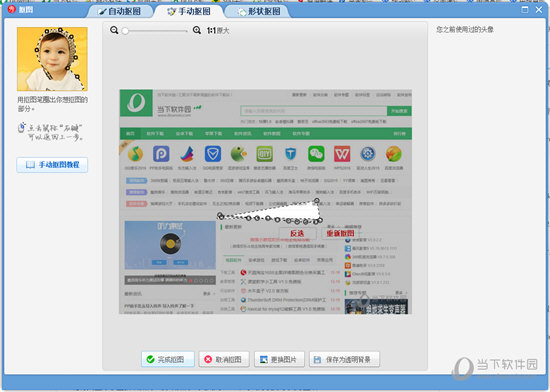550x392 pixels.
Task: Click 保存为透明背景 save button
Action: coord(344,359)
